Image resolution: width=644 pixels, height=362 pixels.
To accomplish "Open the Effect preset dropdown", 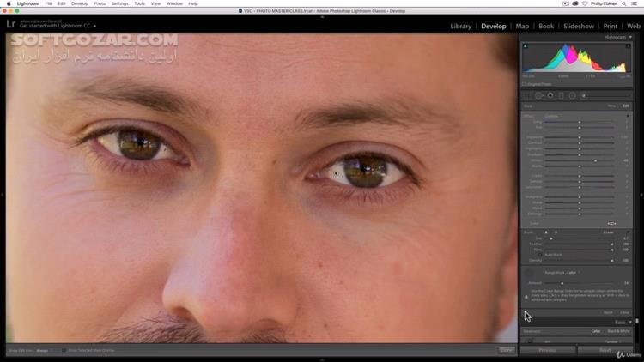I will click(x=552, y=116).
